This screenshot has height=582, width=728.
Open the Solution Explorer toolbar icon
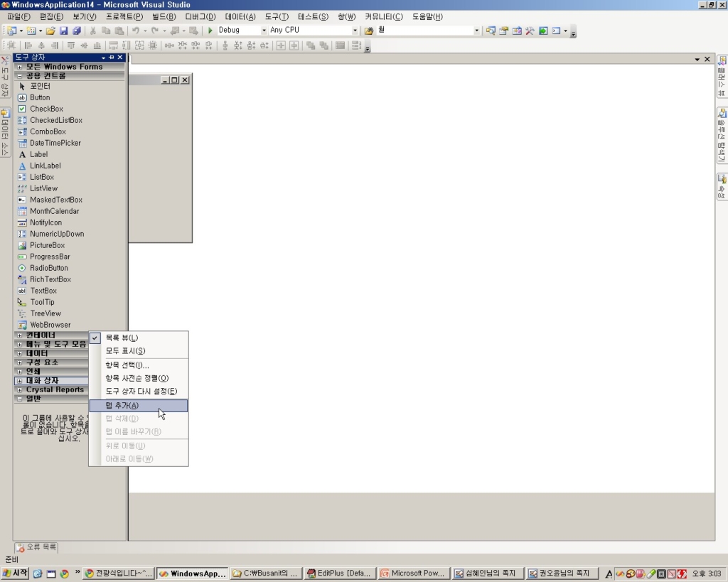[x=491, y=31]
